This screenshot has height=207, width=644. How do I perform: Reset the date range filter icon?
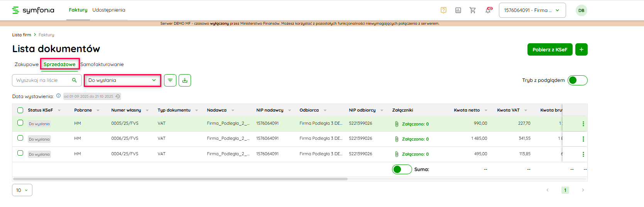click(x=118, y=97)
